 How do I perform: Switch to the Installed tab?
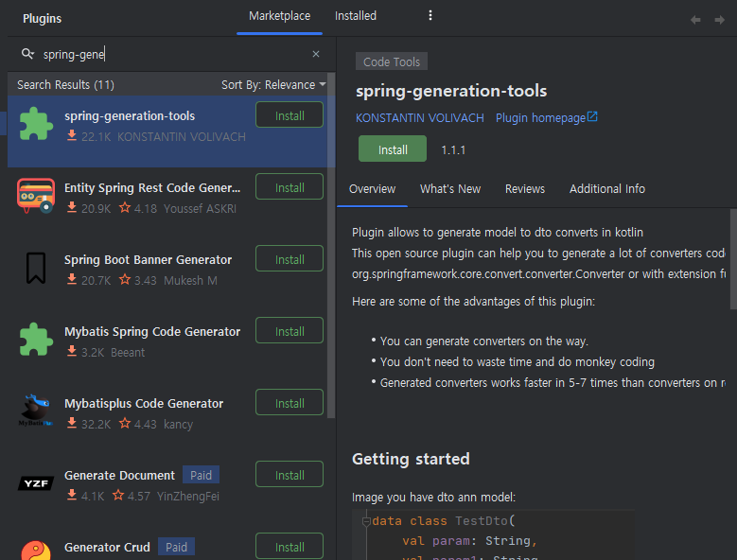click(x=356, y=16)
